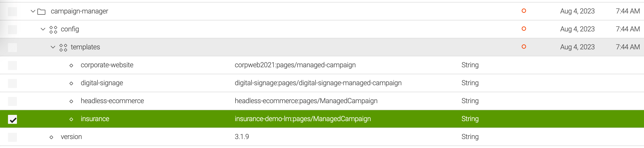This screenshot has width=644, height=148.
Task: Click 7:44 AM time in campaign-manager row
Action: click(x=628, y=11)
